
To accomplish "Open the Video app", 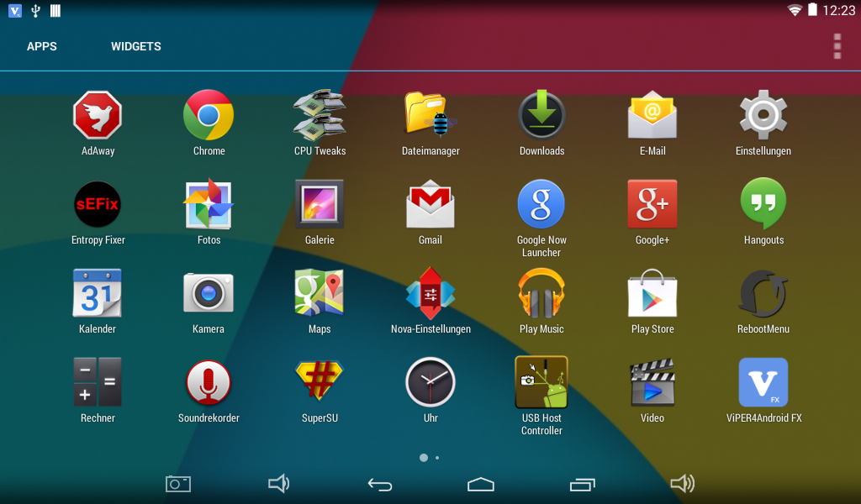I will coord(652,381).
